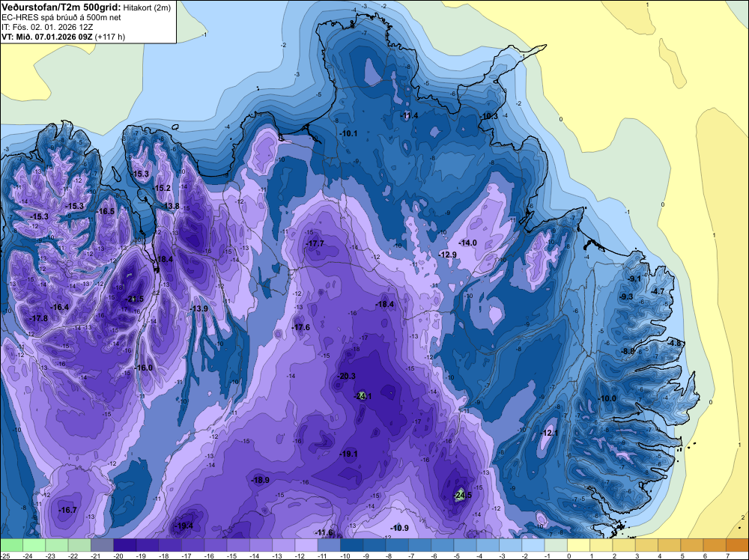Click the -10.9 temperature label
The image size is (749, 560).
point(399,528)
